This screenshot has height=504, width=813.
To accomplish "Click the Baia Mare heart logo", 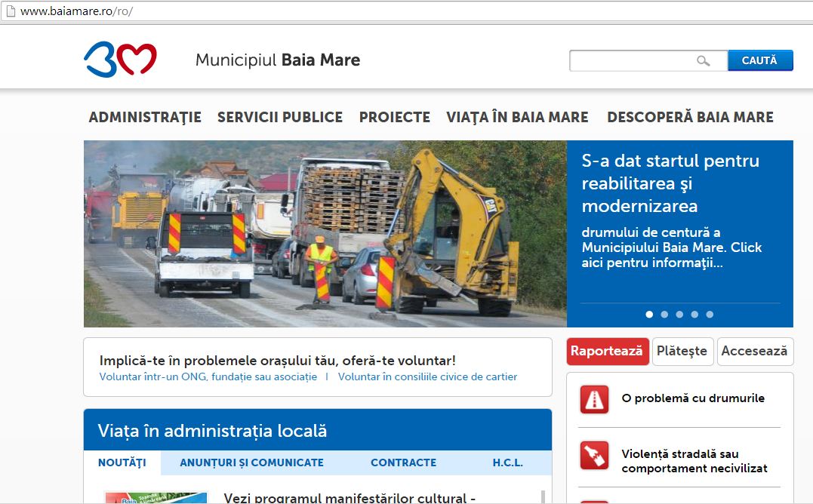I will point(120,59).
